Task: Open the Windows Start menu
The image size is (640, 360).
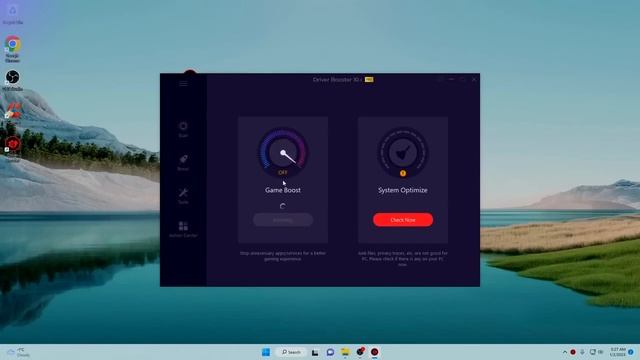Action: pos(266,352)
